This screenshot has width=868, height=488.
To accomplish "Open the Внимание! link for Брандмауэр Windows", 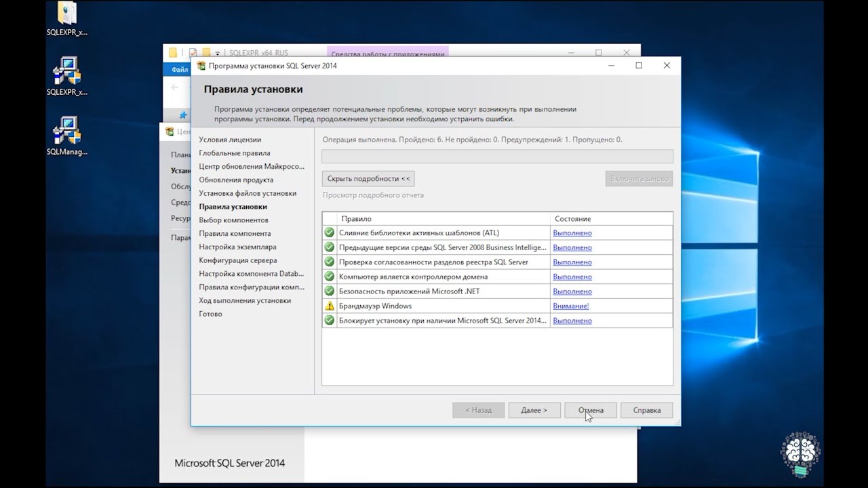I will tap(571, 306).
